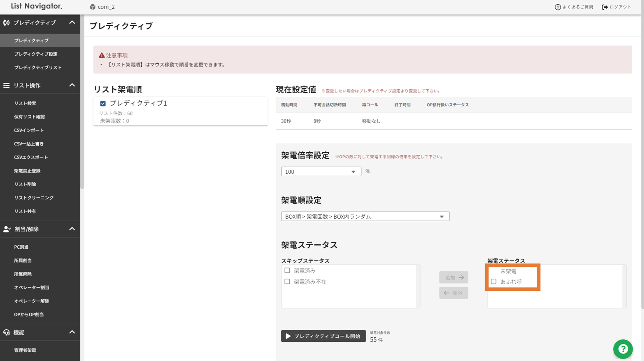Viewport: 644px width, 361px height.
Task: Tick the あふれ呼 call status checkbox
Action: (494, 281)
